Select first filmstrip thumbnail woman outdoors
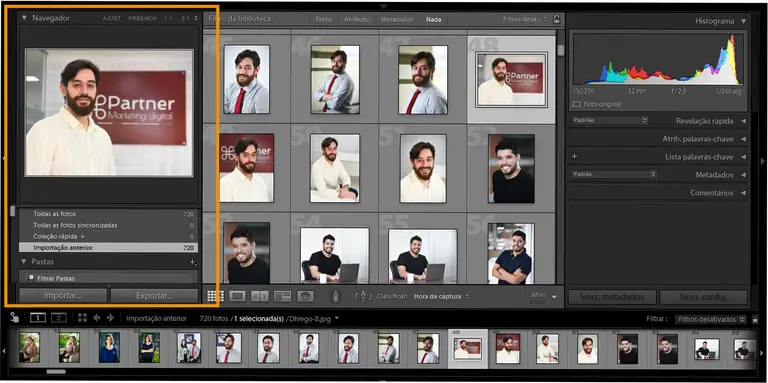The width and height of the screenshot is (768, 383). 29,347
